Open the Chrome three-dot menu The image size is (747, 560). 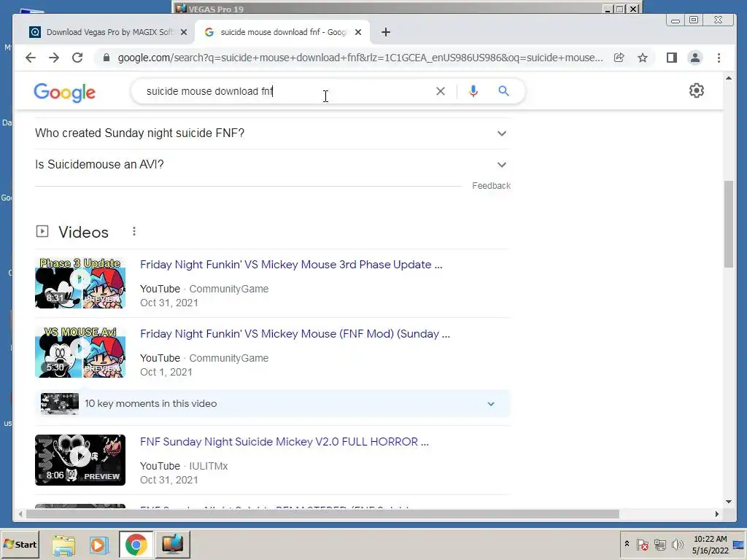[x=719, y=58]
